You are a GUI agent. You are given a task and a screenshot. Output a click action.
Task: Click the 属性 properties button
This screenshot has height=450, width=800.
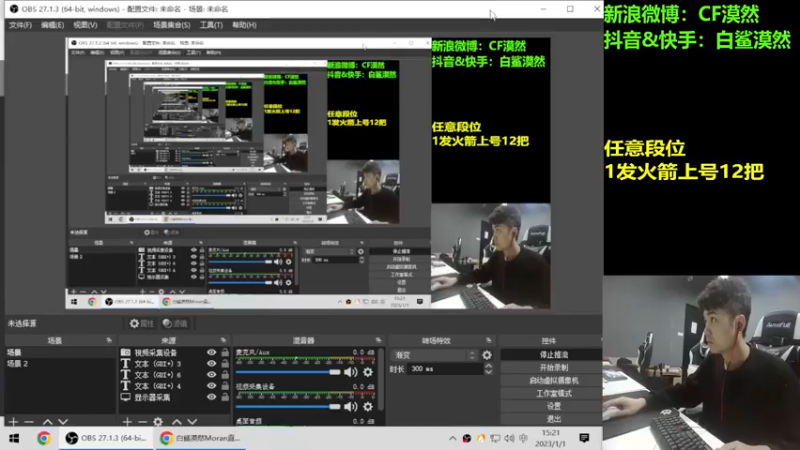pyautogui.click(x=141, y=323)
